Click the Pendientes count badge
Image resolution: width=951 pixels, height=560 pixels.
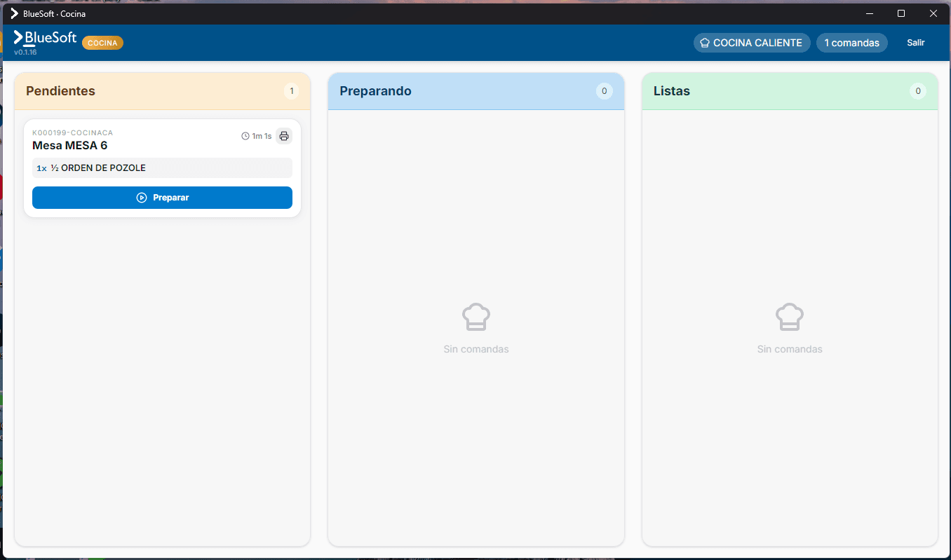[x=291, y=91]
